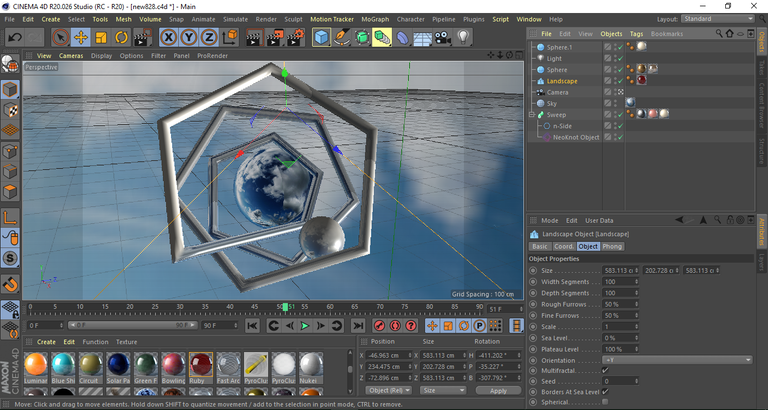Screen dimensions: 768x410
Task: Open the Sculpt menu
Action: pos(293,19)
